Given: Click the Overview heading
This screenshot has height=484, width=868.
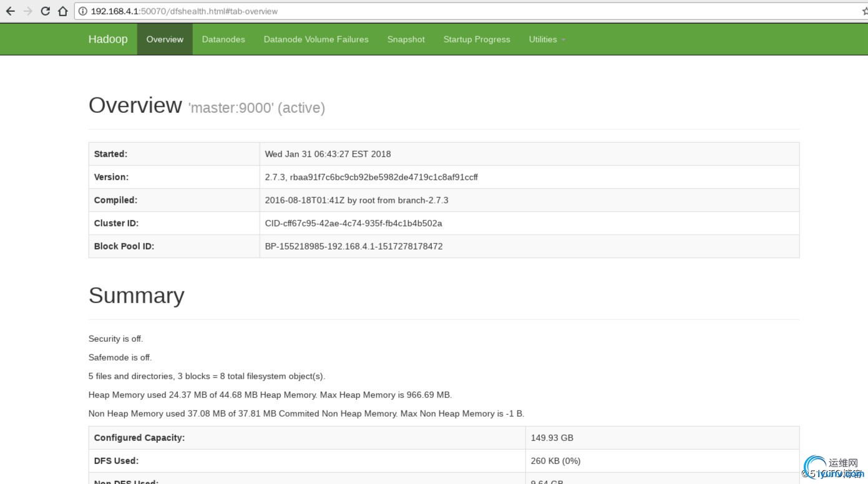Looking at the screenshot, I should [135, 105].
